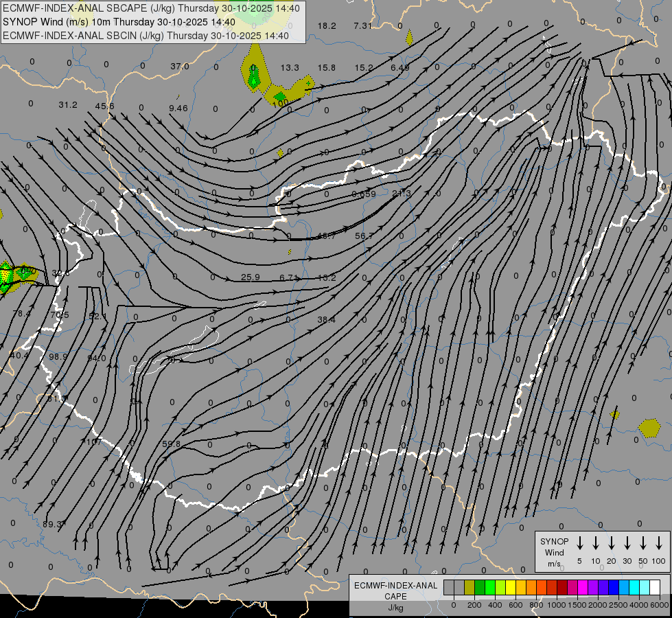This screenshot has height=618, width=672.
Task: Click the 98.9 value on map
Action: (x=58, y=357)
